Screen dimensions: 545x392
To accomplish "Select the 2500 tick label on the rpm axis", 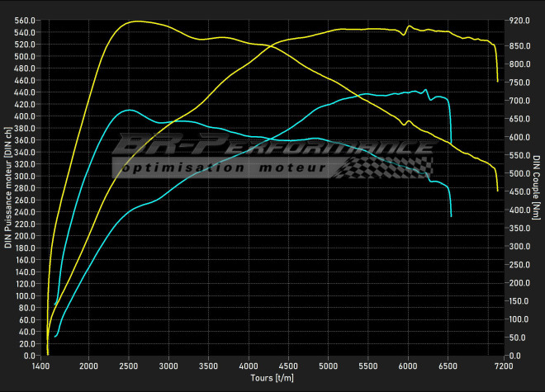I will point(128,366).
